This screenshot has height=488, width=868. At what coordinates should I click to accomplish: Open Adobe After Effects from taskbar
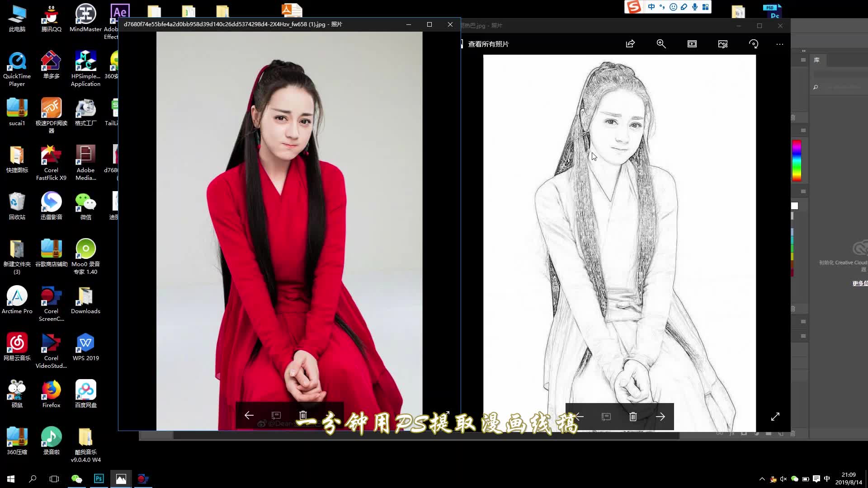coord(119,12)
